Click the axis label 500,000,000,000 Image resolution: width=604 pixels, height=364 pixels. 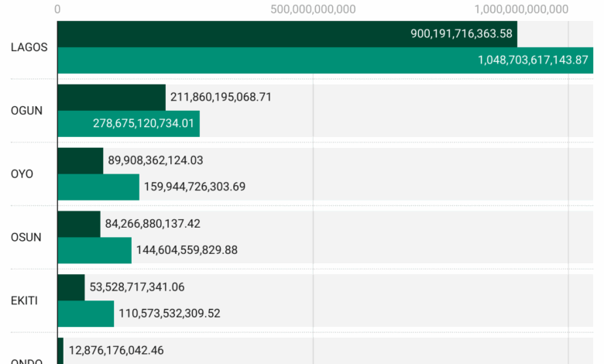(x=313, y=9)
